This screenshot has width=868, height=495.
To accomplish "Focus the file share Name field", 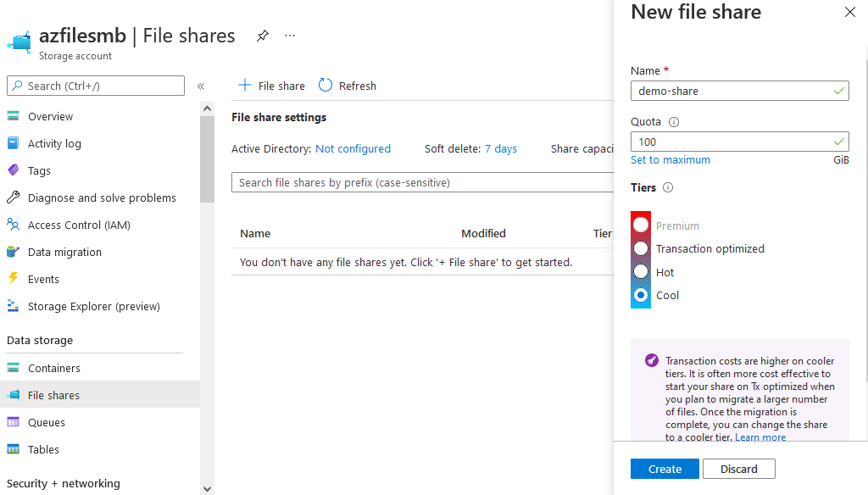I will [739, 91].
